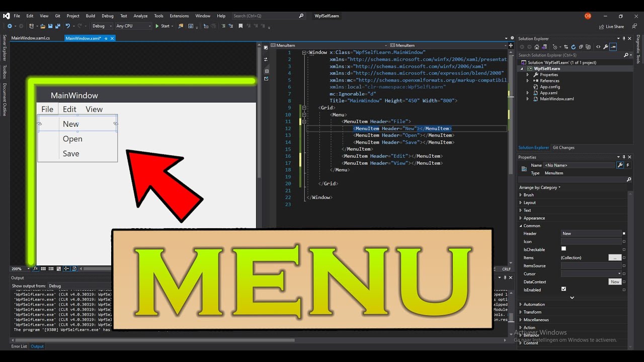Click the designer show grid icon
The width and height of the screenshot is (644, 362).
43,268
